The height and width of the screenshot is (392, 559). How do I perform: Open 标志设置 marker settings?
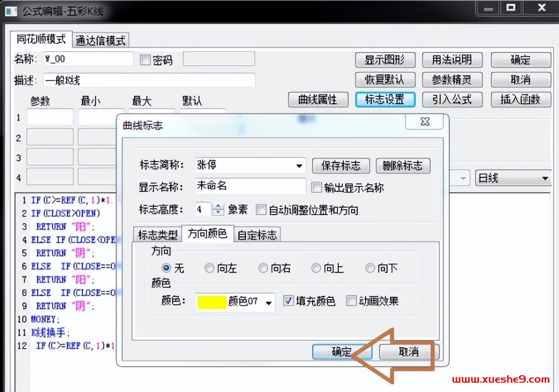[385, 100]
